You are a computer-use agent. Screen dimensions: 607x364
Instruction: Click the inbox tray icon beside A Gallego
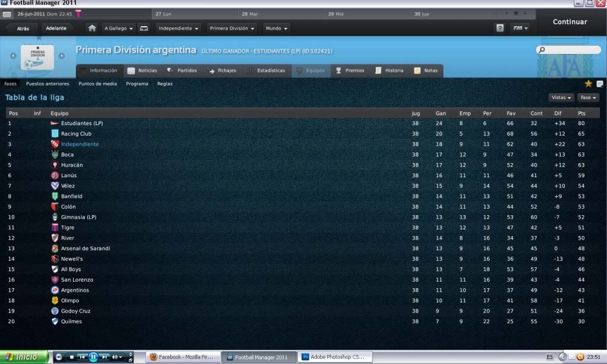click(144, 28)
